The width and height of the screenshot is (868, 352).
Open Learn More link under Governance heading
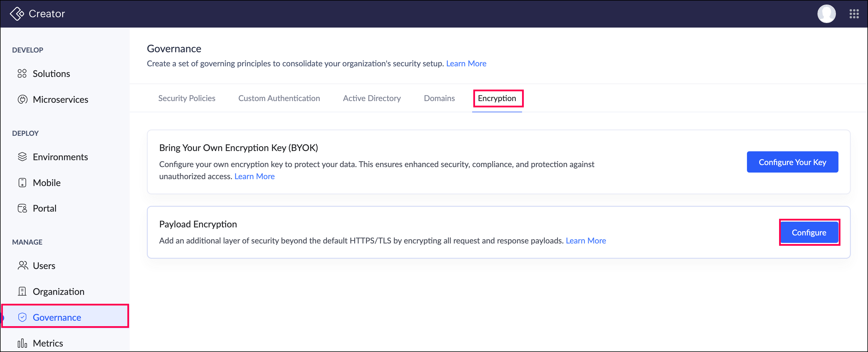[466, 63]
